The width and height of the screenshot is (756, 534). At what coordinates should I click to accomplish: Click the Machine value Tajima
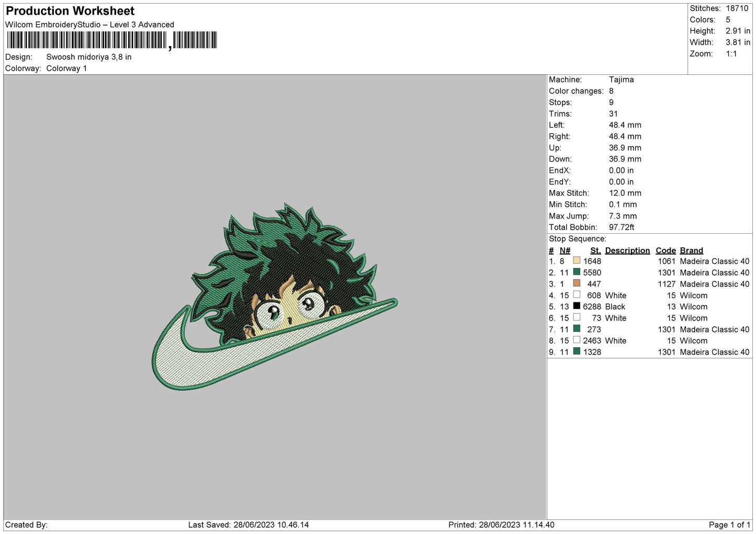click(621, 79)
